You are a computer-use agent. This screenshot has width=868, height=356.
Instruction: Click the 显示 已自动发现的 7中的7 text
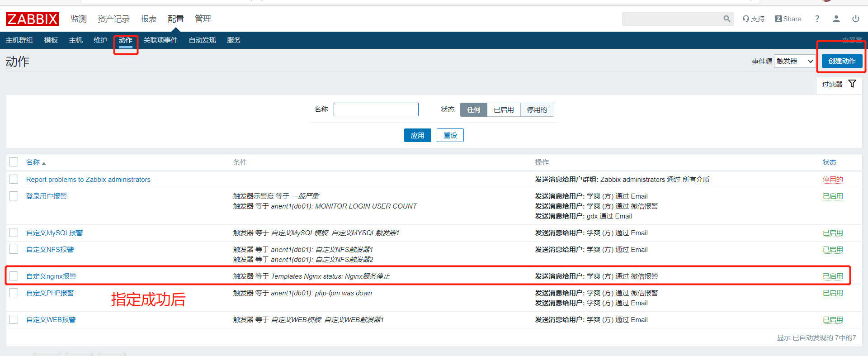tap(816, 338)
